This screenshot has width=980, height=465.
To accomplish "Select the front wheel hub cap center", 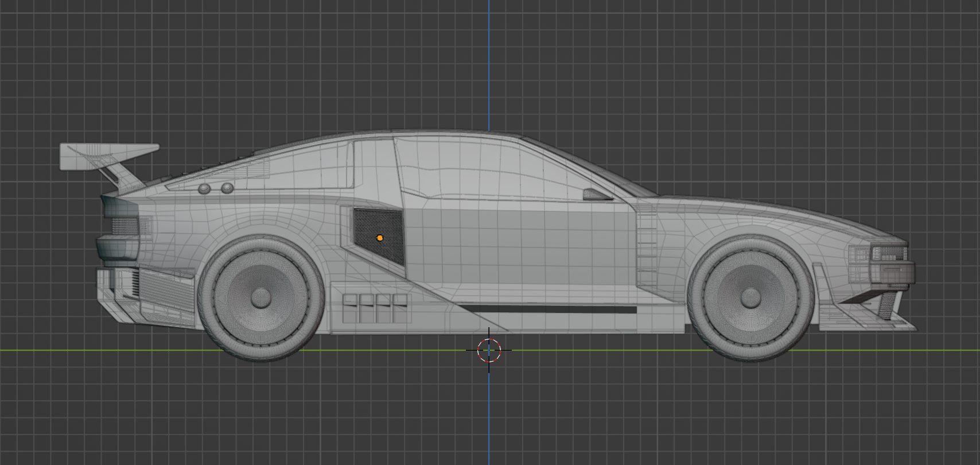I will tap(750, 297).
